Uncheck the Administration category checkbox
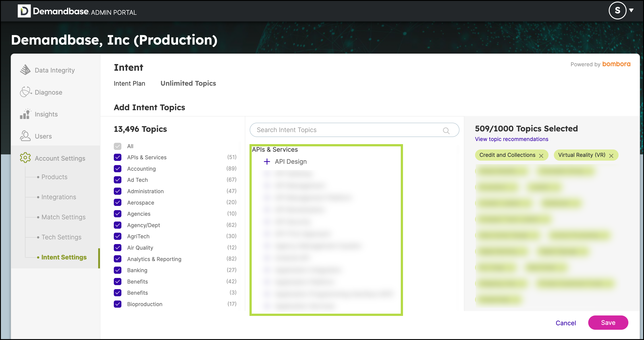644x340 pixels. [x=118, y=191]
